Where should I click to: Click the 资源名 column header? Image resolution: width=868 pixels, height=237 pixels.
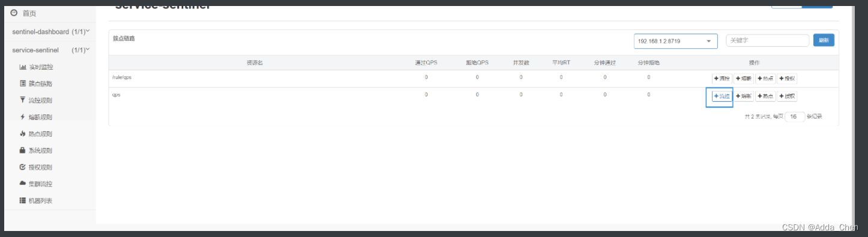(x=255, y=63)
